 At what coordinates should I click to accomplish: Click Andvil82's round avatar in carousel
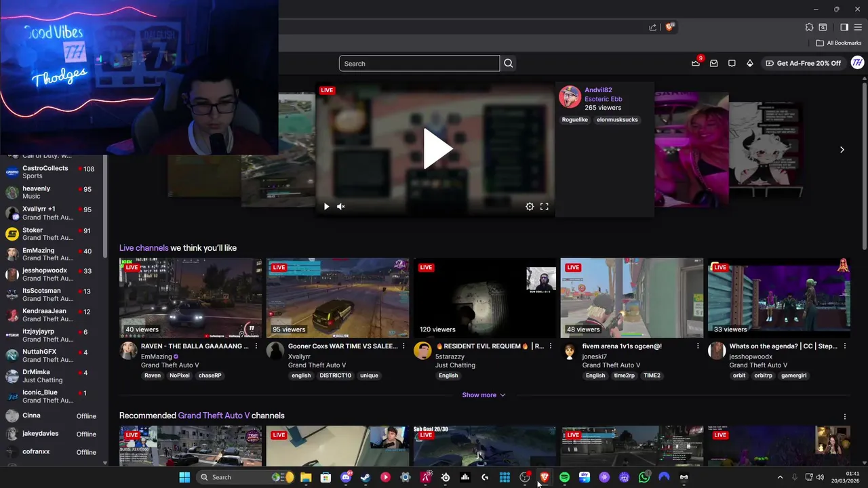tap(570, 96)
